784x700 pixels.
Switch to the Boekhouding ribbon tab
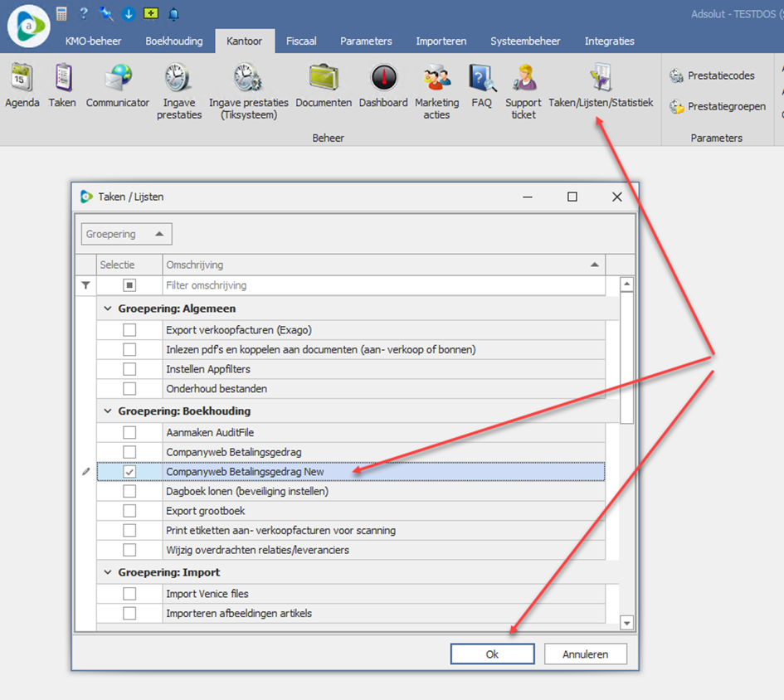click(x=174, y=41)
